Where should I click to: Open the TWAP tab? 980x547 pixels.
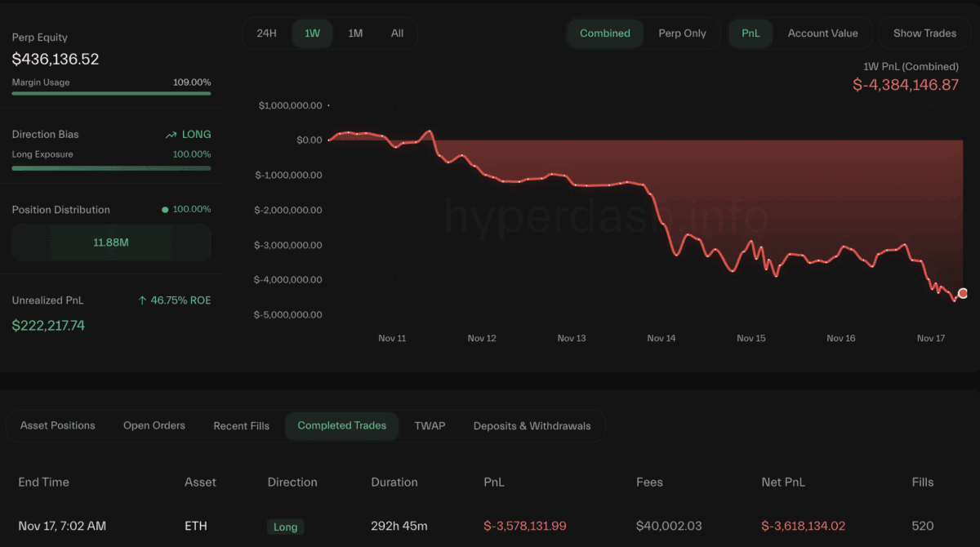(430, 425)
